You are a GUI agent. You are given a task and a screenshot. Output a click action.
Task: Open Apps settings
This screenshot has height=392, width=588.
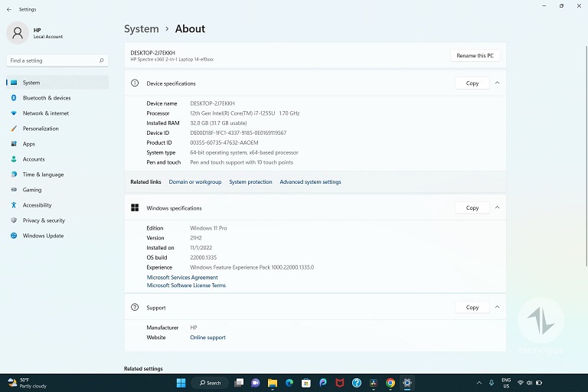[x=57, y=144]
